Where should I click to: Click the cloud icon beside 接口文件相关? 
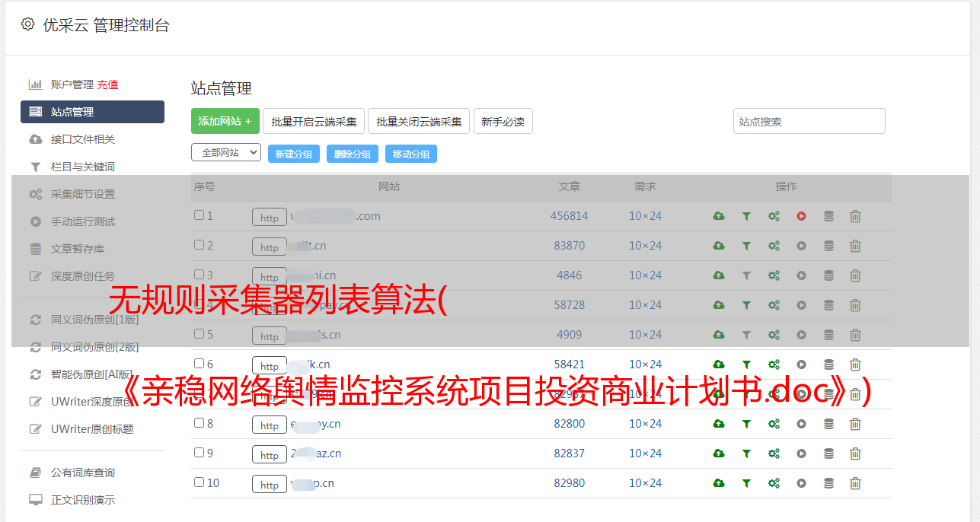click(36, 139)
